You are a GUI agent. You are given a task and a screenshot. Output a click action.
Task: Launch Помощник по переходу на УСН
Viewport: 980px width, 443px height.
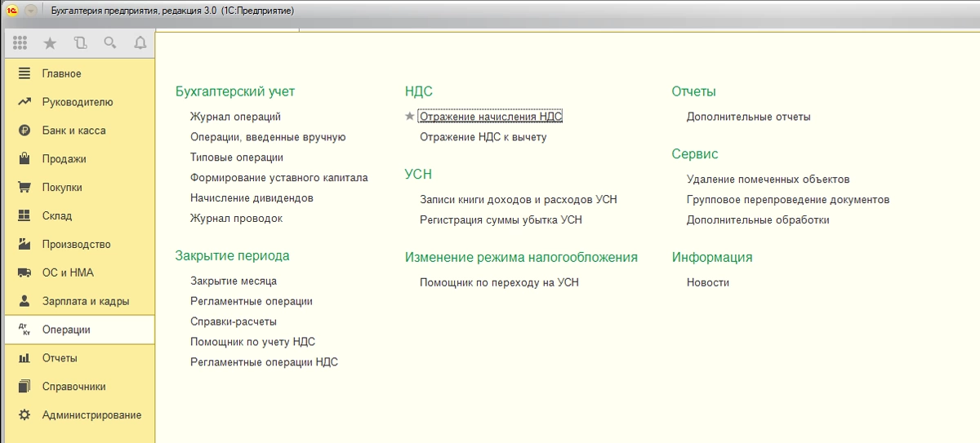499,282
